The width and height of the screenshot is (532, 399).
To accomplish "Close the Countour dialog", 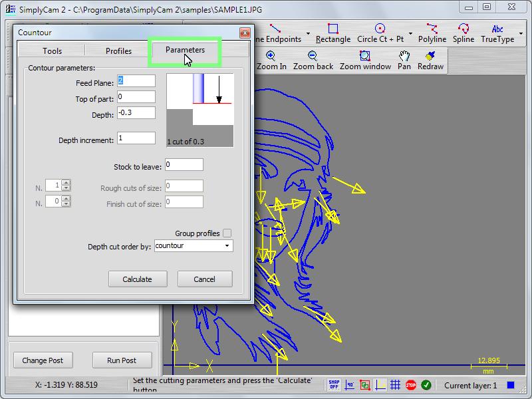I will pos(245,33).
